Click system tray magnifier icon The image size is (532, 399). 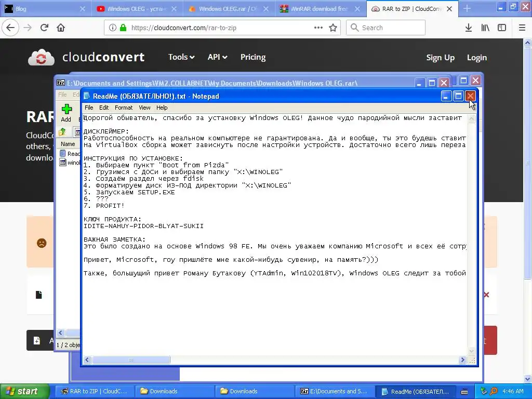point(494,391)
